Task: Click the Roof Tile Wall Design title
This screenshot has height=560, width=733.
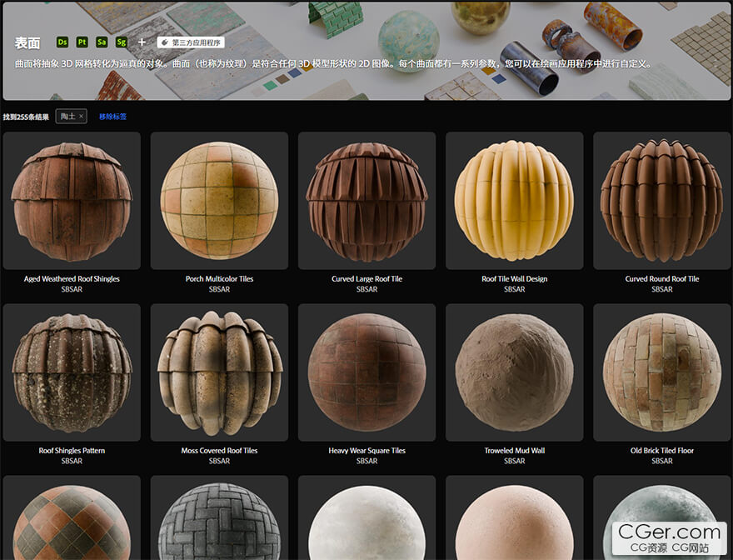Action: (x=514, y=279)
